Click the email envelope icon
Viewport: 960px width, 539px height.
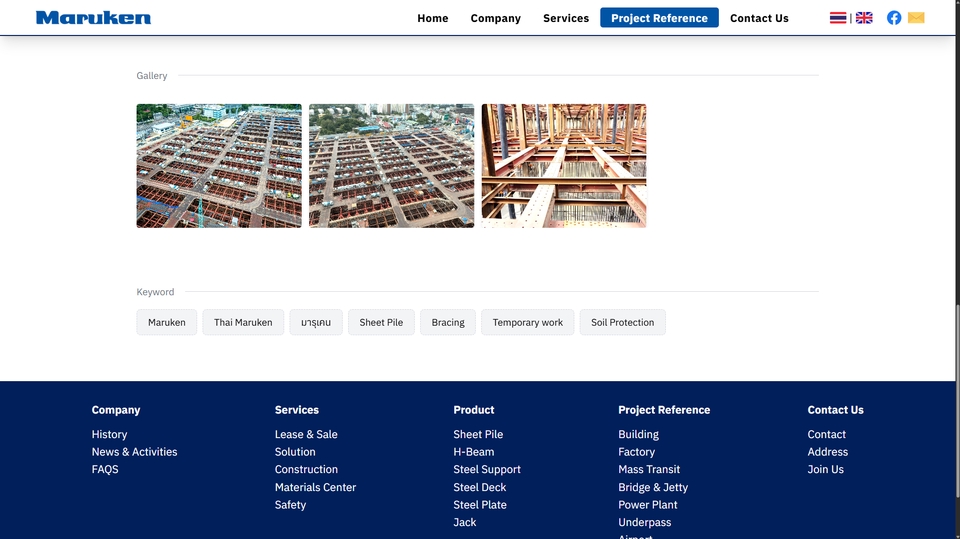(x=916, y=18)
